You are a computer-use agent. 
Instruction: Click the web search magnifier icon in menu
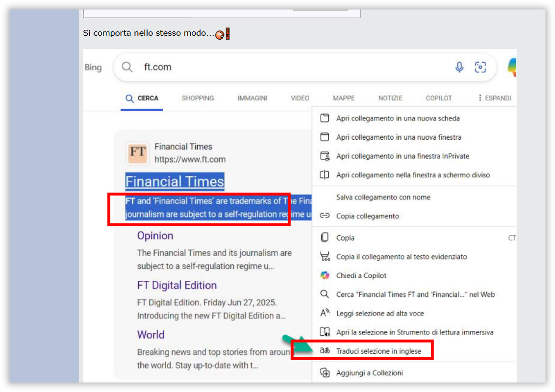click(324, 294)
